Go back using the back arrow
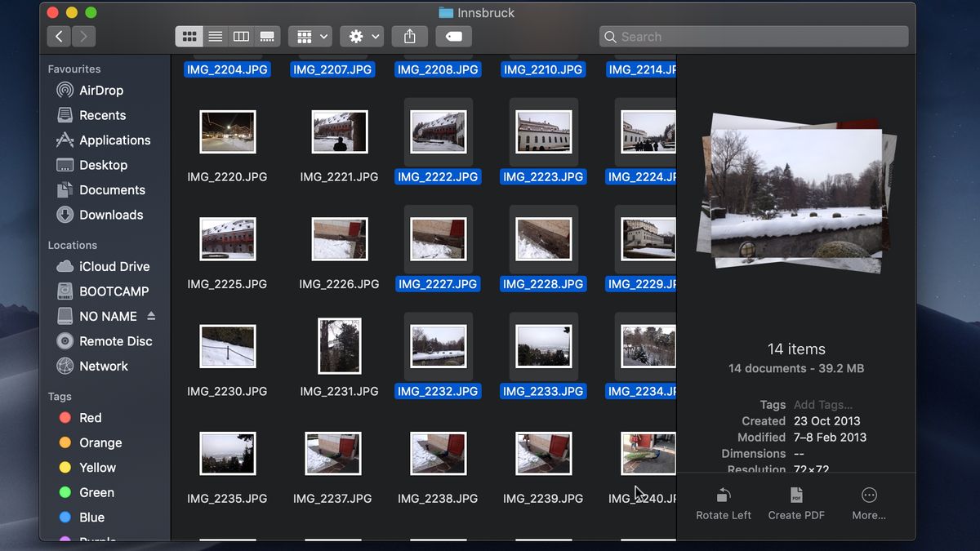980x551 pixels. (x=58, y=36)
